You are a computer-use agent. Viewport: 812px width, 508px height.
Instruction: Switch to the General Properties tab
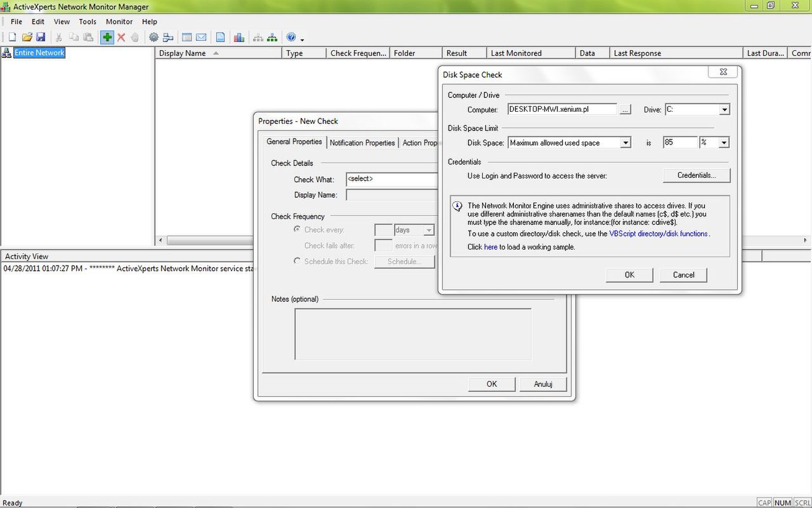pyautogui.click(x=294, y=142)
